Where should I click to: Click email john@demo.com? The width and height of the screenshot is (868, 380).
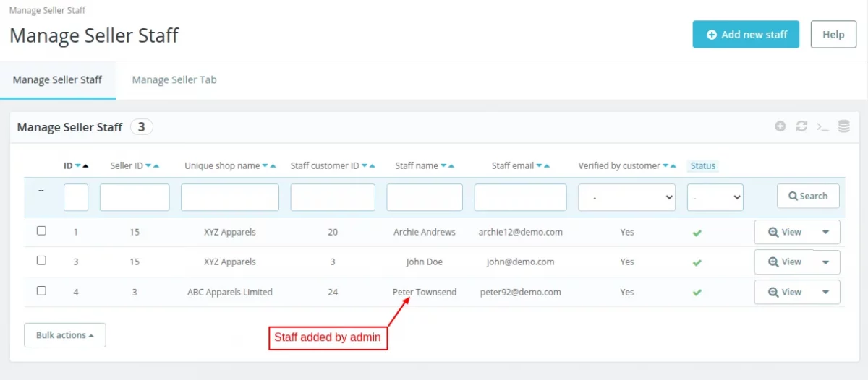[521, 262]
